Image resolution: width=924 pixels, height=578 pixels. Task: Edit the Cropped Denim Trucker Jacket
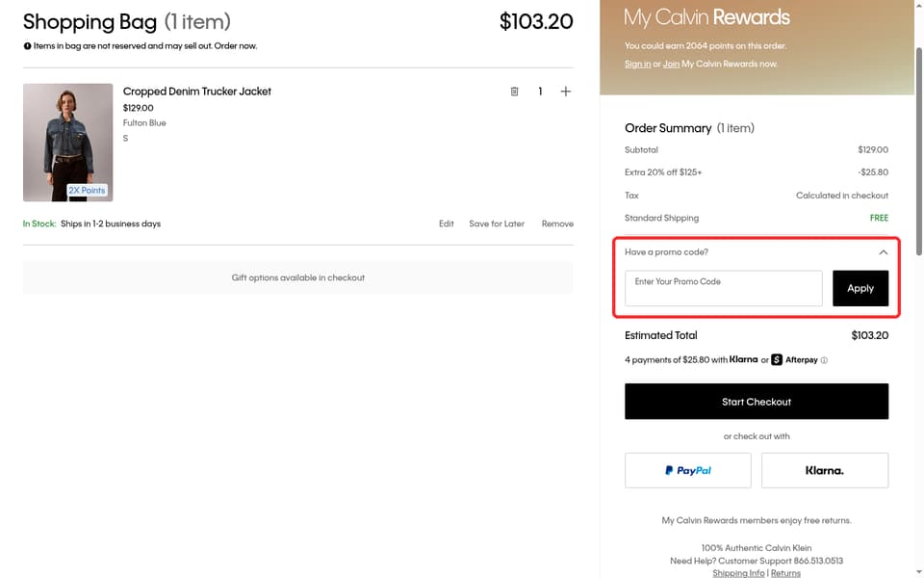[446, 223]
